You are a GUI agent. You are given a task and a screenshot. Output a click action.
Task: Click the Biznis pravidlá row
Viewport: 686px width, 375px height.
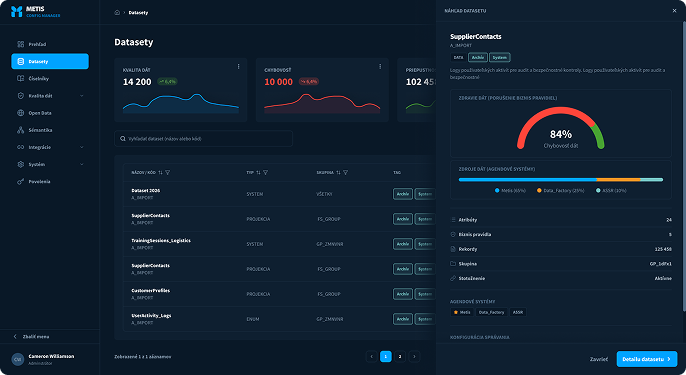point(561,235)
